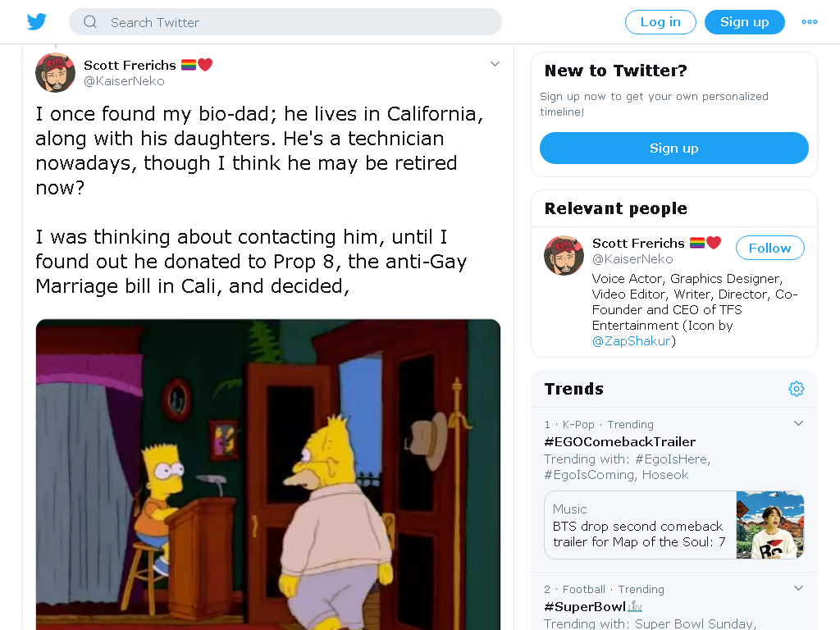This screenshot has width=840, height=630.
Task: Play the Simpsons GIF in tweet
Action: (268, 474)
